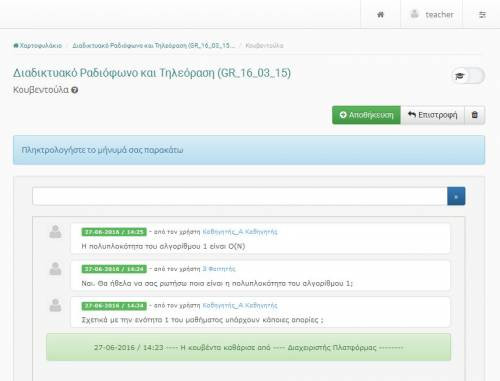Open course breadcrumb Διαδικτυακό Ραδιόφωνο και Τηλεόραση
The image size is (500, 381).
click(x=153, y=45)
